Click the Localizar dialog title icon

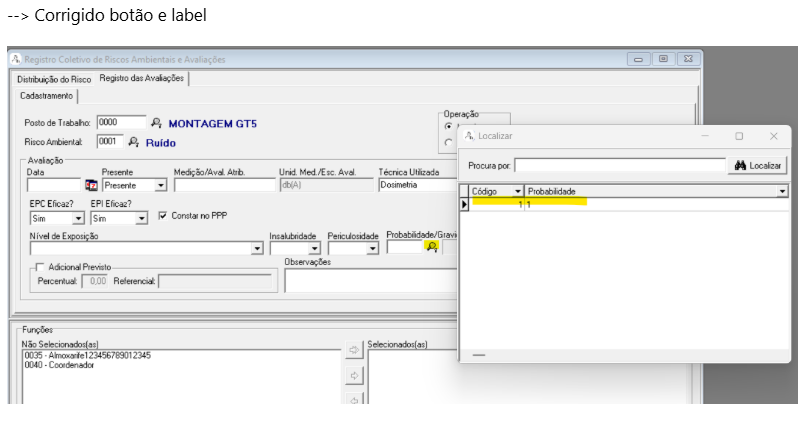click(x=469, y=135)
